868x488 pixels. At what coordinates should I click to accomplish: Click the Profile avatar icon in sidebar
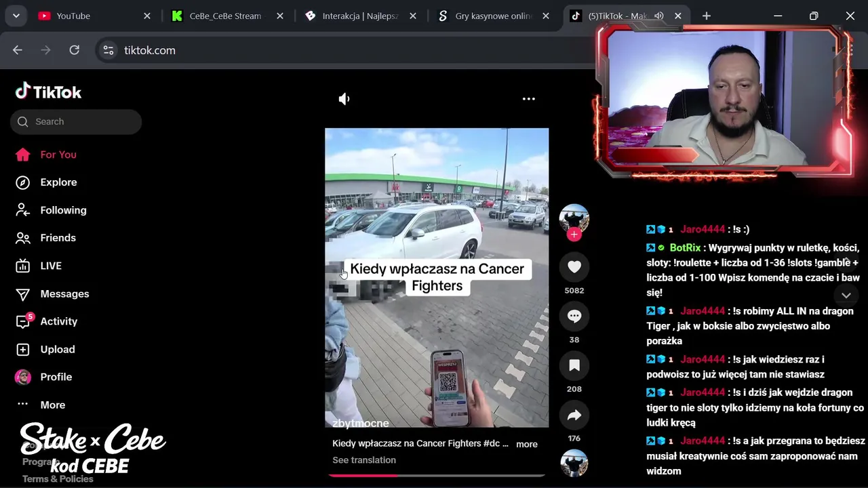[23, 377]
